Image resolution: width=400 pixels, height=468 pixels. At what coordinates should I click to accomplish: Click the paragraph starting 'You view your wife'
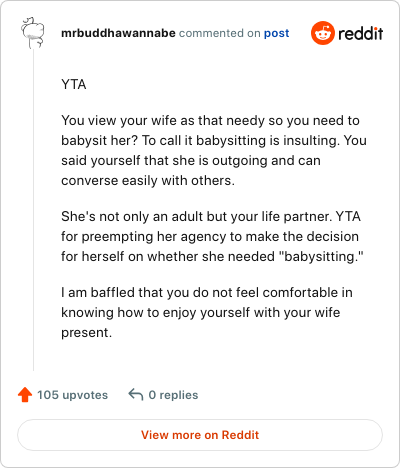(x=214, y=150)
